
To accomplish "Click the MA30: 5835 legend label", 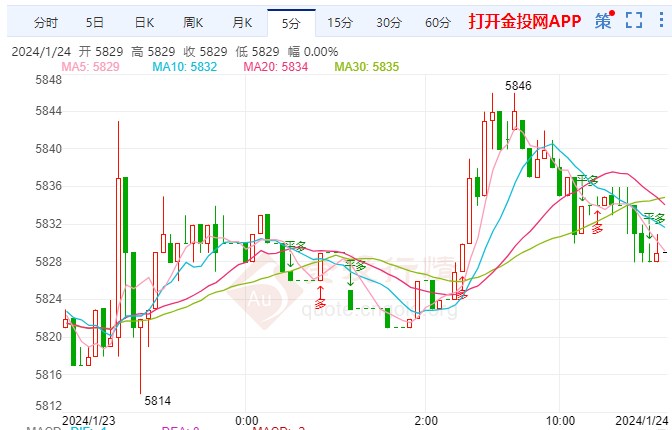I will 366,67.
